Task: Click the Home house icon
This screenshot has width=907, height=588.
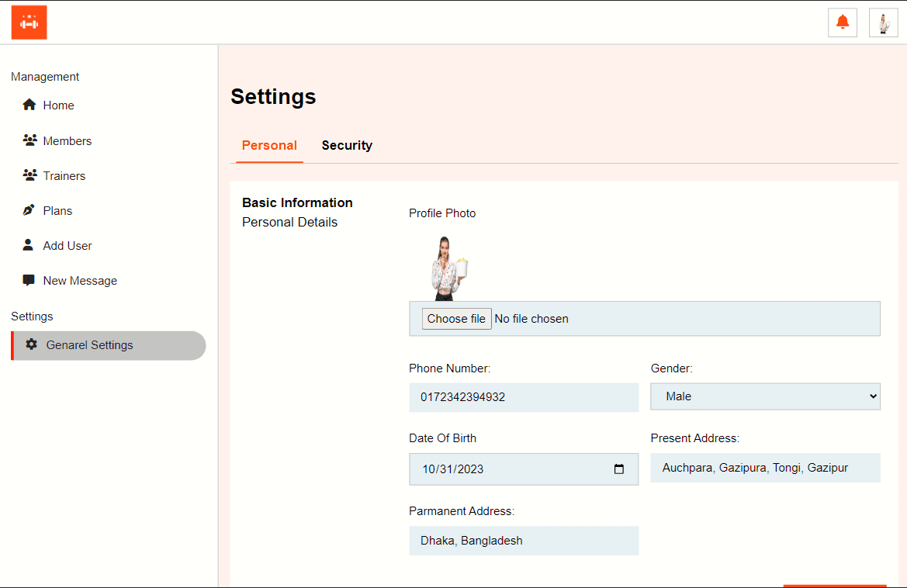Action: click(29, 105)
